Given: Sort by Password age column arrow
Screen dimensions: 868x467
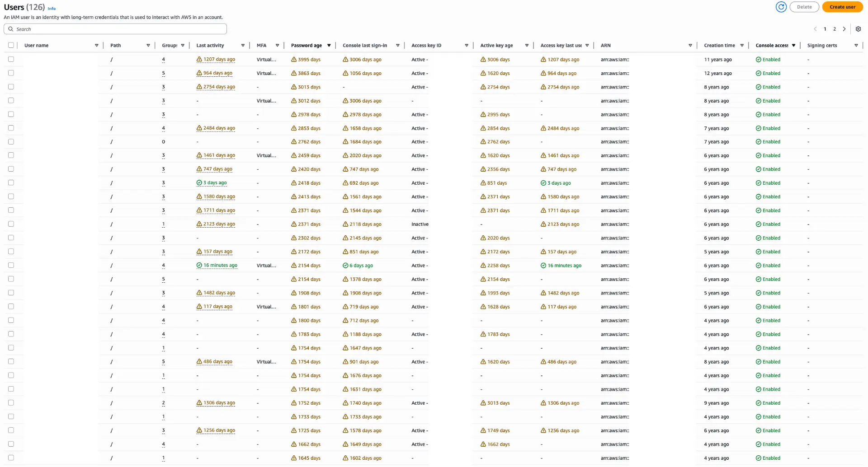Looking at the screenshot, I should (x=329, y=45).
